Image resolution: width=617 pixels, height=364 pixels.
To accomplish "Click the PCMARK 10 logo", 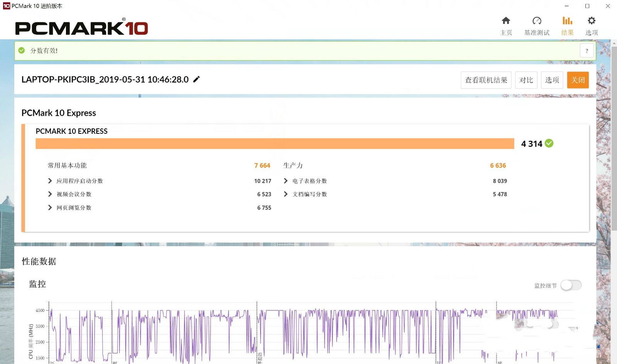I will tap(81, 27).
